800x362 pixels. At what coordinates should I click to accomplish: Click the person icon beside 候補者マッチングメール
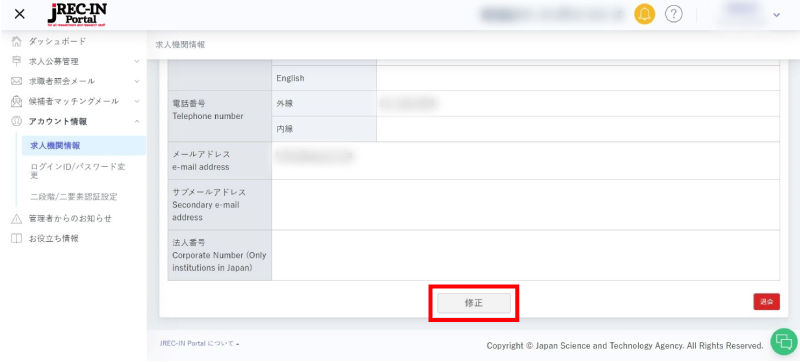click(17, 101)
